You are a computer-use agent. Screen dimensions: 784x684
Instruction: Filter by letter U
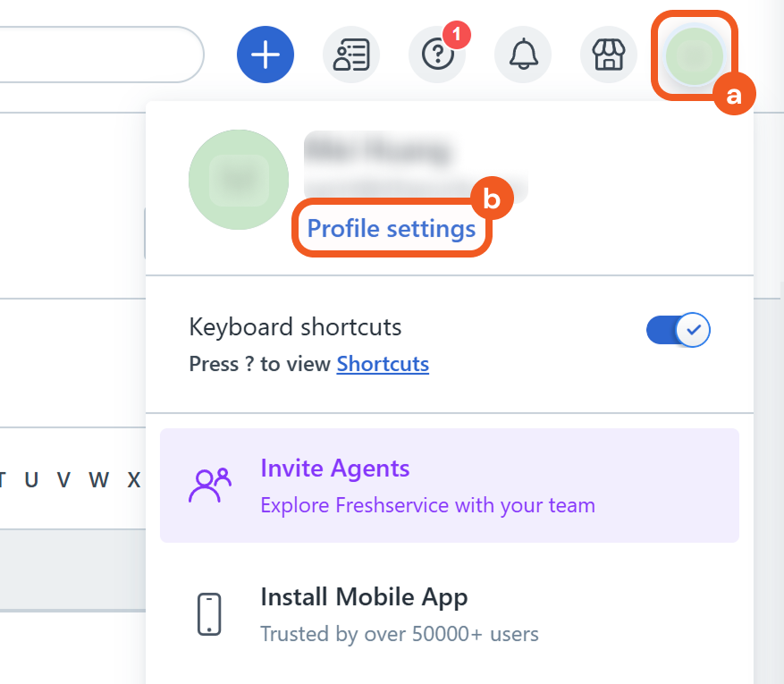tap(31, 480)
